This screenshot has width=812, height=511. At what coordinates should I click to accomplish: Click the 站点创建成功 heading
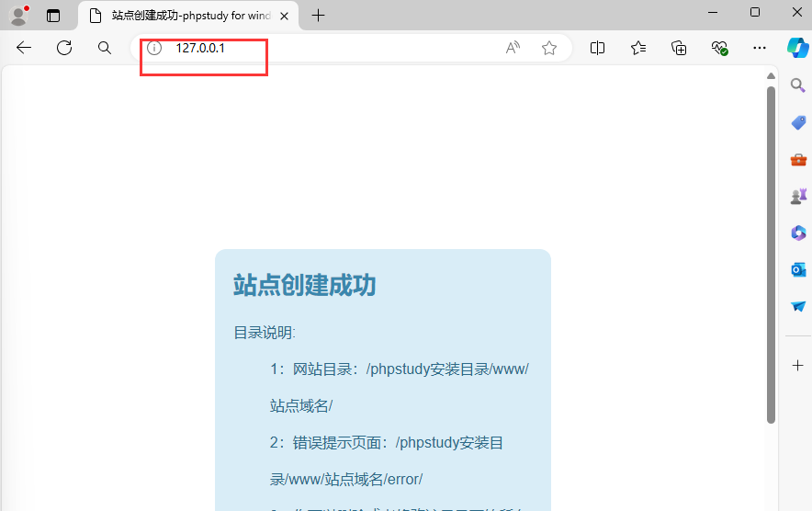[305, 285]
